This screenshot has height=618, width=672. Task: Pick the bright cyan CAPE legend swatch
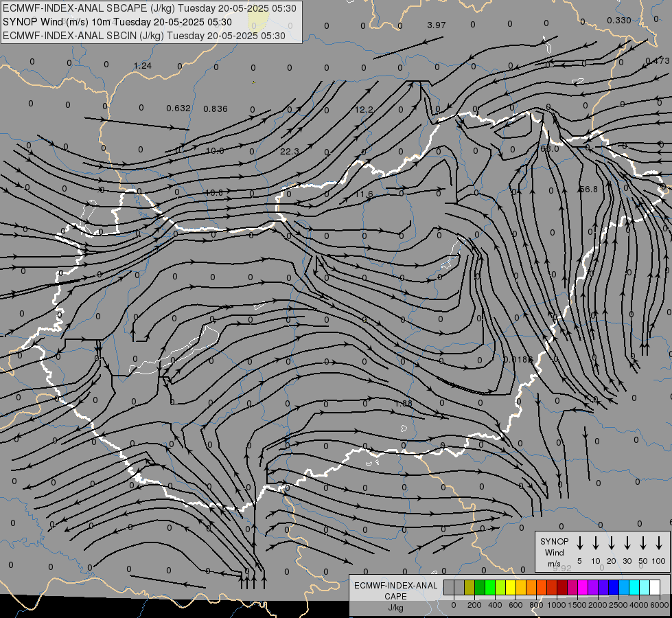pos(634,588)
